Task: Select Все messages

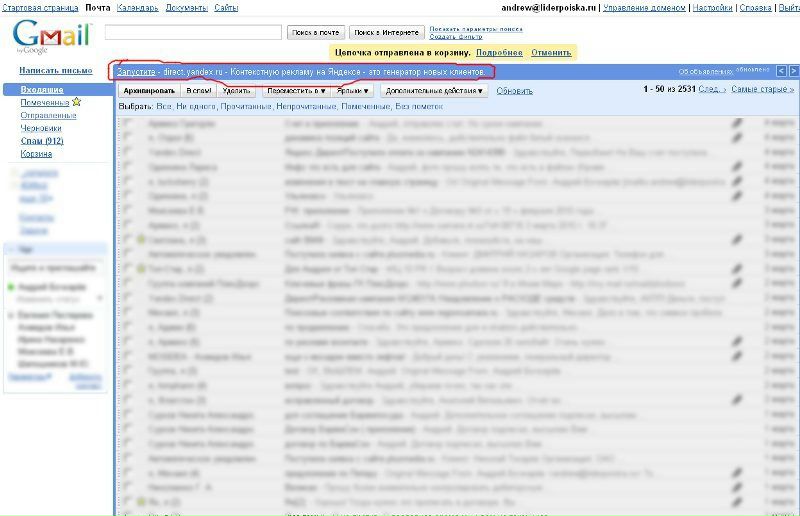Action: (164, 107)
